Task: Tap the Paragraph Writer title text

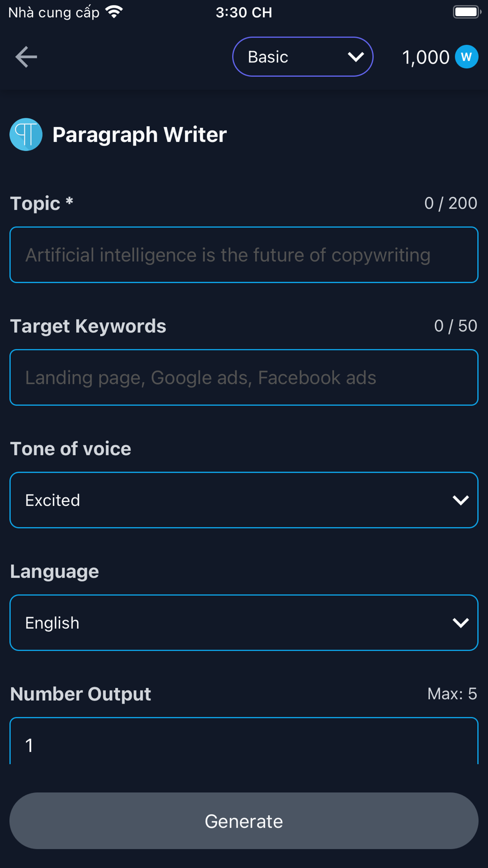Action: [140, 135]
